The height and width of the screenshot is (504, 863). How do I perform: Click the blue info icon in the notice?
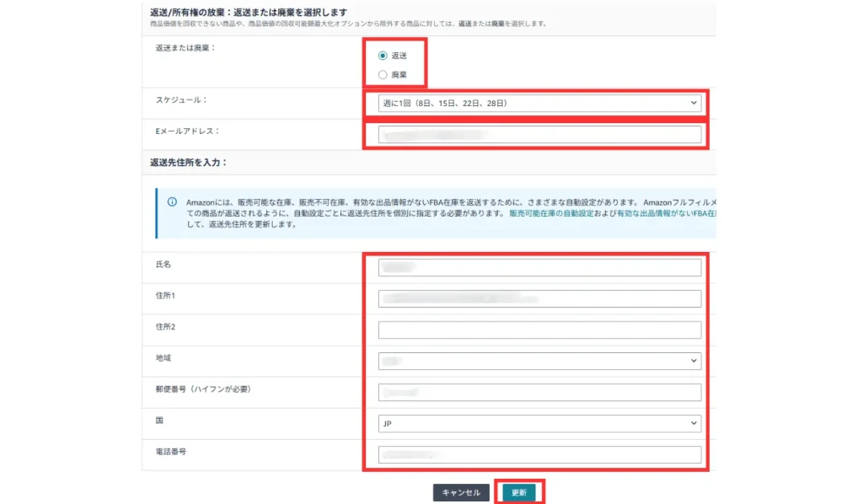point(172,202)
